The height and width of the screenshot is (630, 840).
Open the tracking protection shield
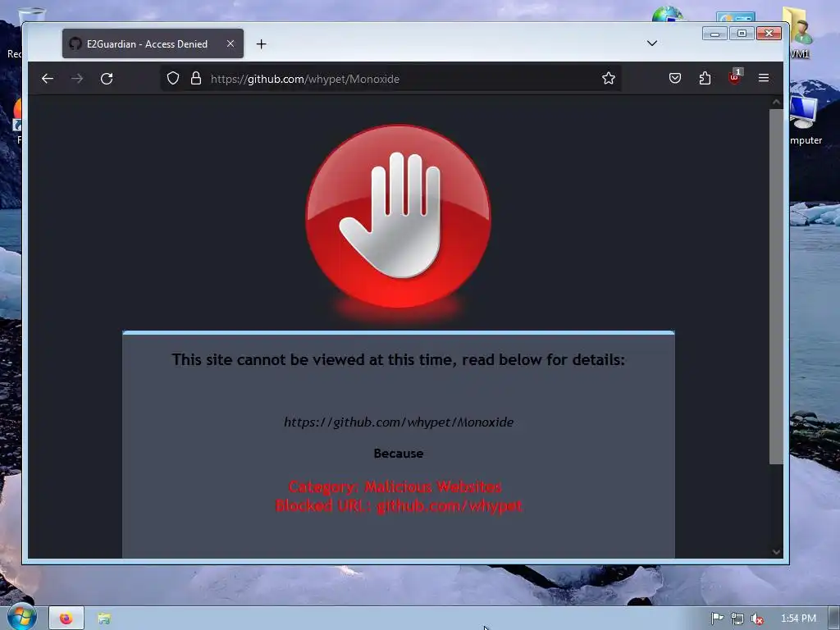[172, 78]
